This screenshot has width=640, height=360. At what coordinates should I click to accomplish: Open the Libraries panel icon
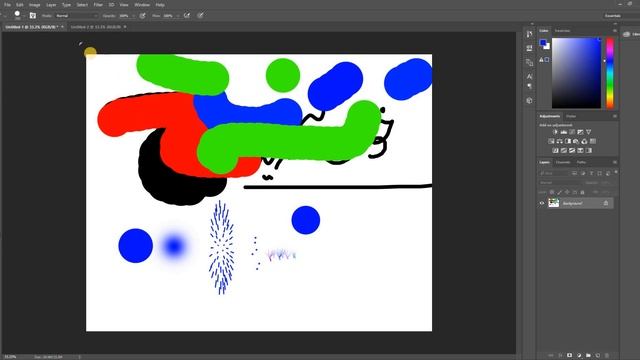coord(627,34)
